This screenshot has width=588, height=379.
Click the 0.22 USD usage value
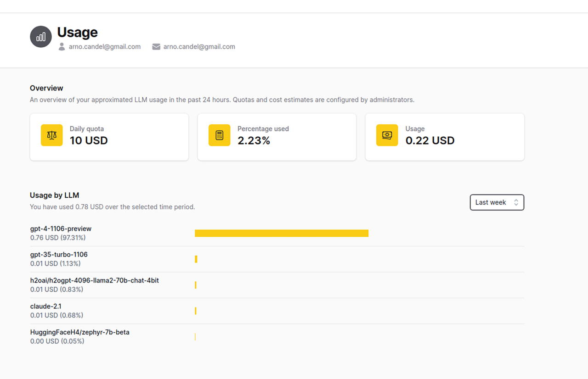coord(430,140)
